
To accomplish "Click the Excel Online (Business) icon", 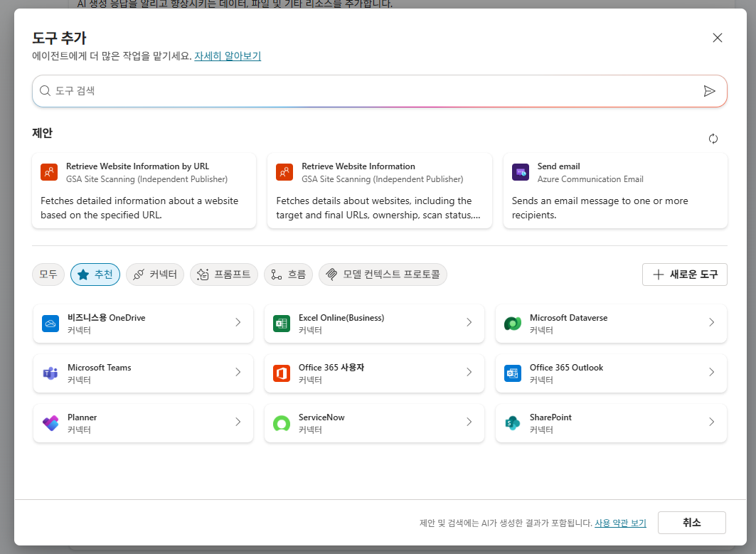I will (282, 324).
